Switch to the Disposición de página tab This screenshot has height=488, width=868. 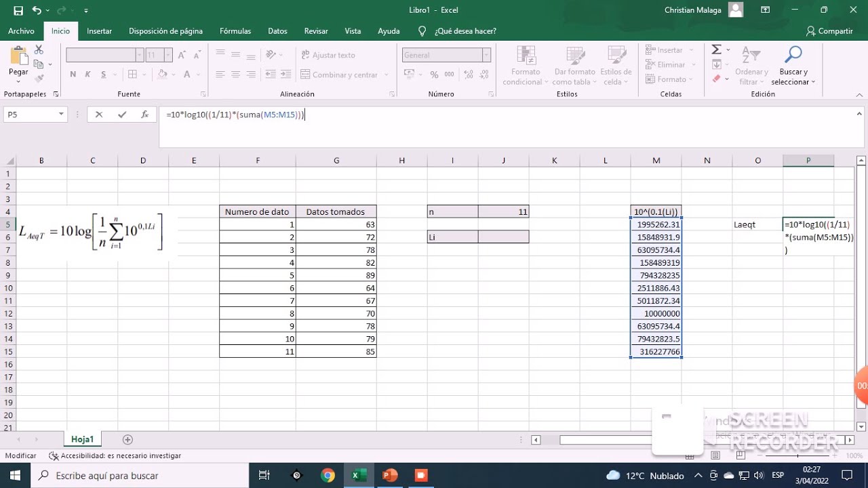pos(165,31)
